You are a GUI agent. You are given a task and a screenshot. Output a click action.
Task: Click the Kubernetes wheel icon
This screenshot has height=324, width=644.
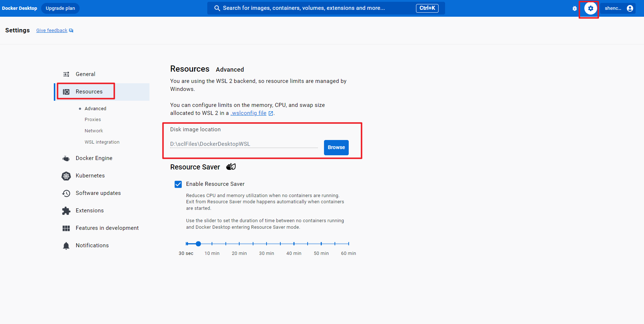[x=66, y=176]
